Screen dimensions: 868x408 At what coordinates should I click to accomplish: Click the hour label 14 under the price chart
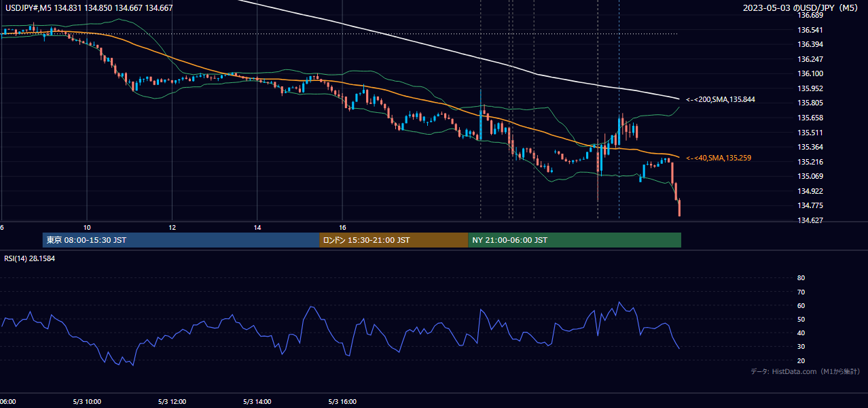pos(257,227)
